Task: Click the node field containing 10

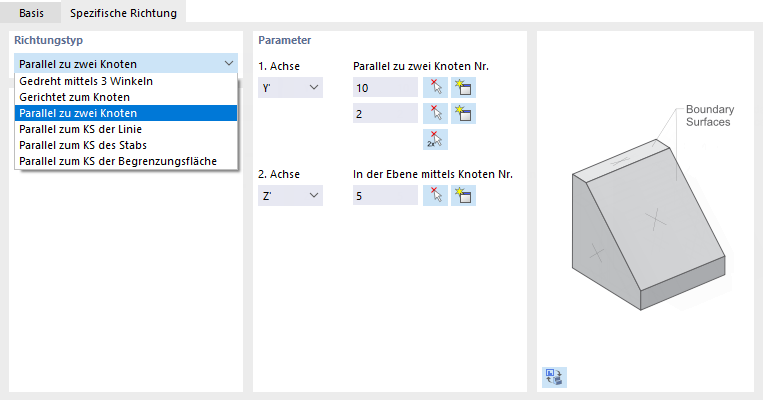Action: [x=385, y=88]
